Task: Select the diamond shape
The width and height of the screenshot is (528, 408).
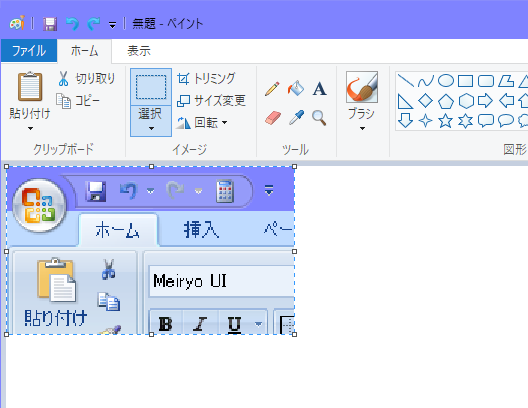Action: (x=426, y=101)
